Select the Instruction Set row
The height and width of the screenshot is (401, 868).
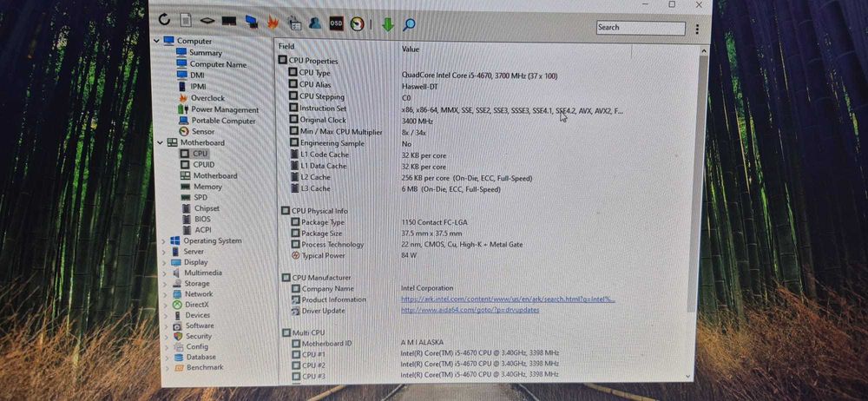[456, 109]
